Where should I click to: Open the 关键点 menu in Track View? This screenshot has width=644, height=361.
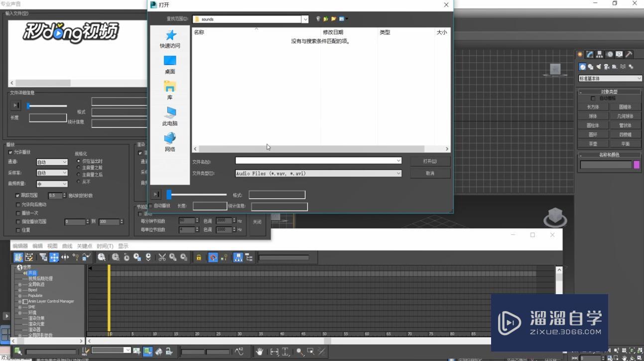click(x=85, y=245)
